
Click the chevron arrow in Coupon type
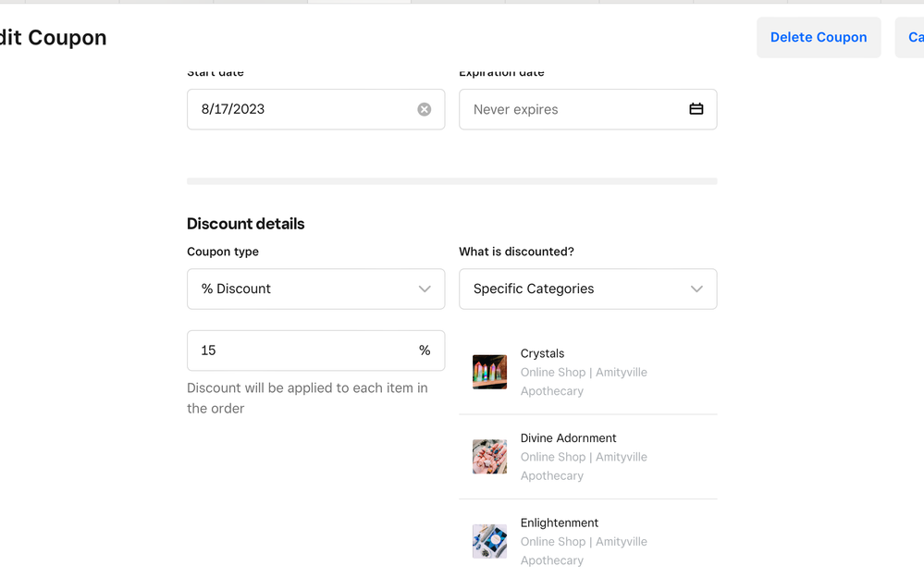425,289
